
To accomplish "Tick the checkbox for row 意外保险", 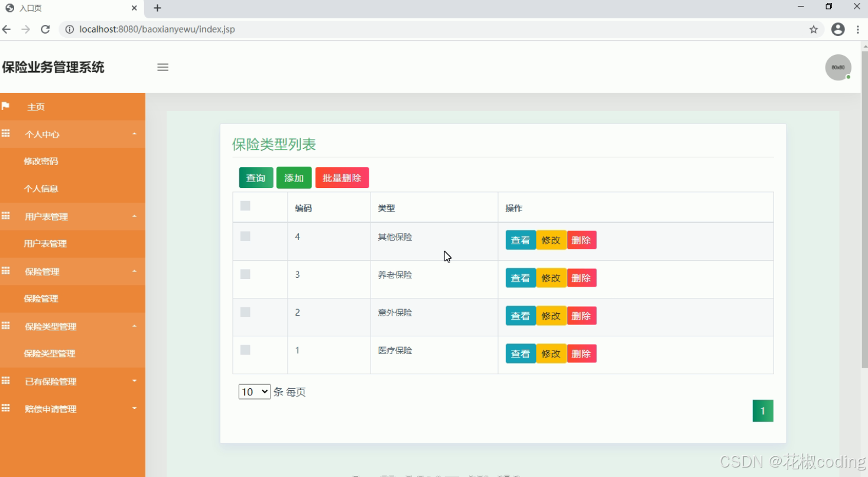I will (x=245, y=312).
